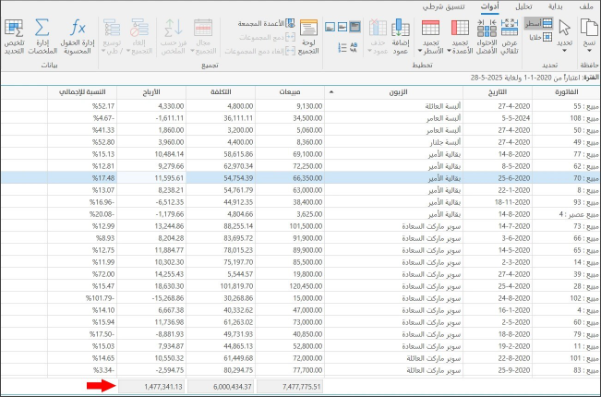The height and width of the screenshot is (397, 601).
Task: Click date cell 25-6-2020
Action: (498, 178)
